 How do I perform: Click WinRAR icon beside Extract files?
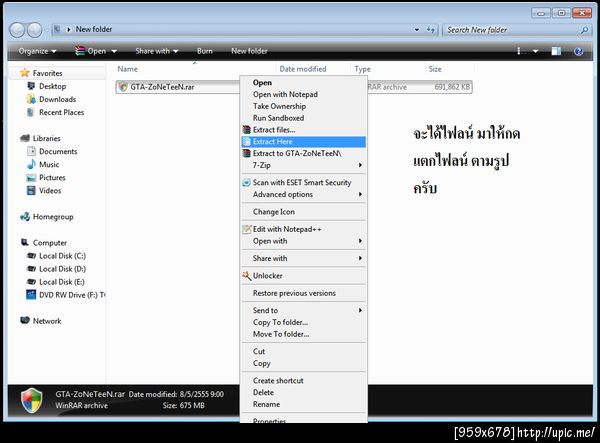247,130
